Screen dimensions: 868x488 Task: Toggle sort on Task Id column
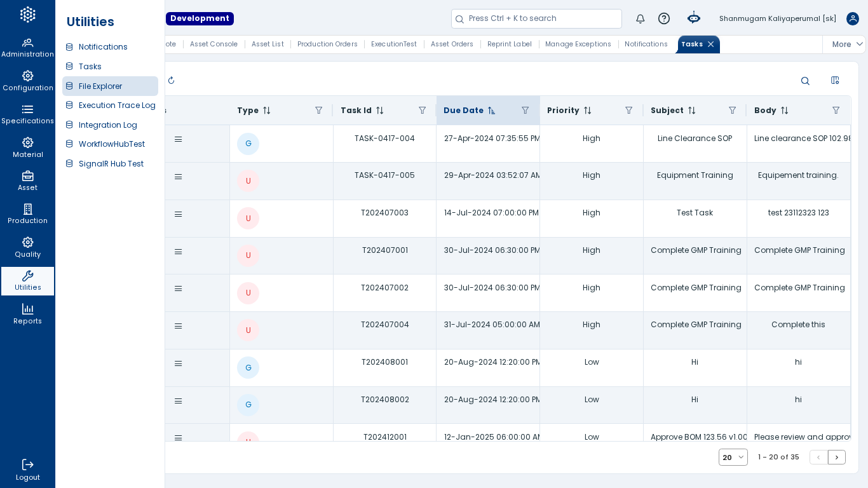(380, 111)
